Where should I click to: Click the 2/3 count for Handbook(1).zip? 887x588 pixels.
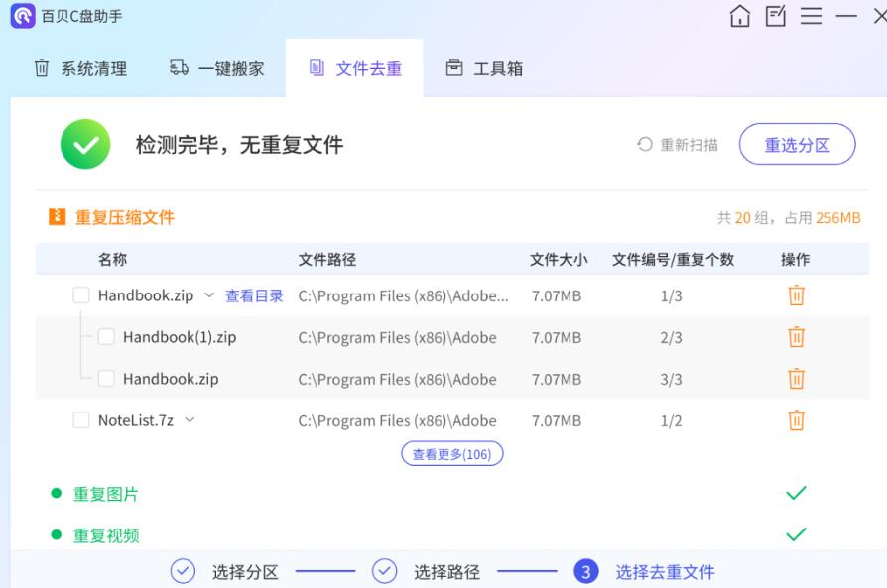(672, 337)
